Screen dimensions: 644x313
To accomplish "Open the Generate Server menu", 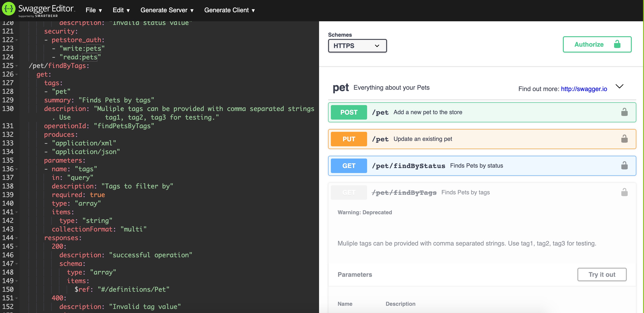I will pos(167,10).
